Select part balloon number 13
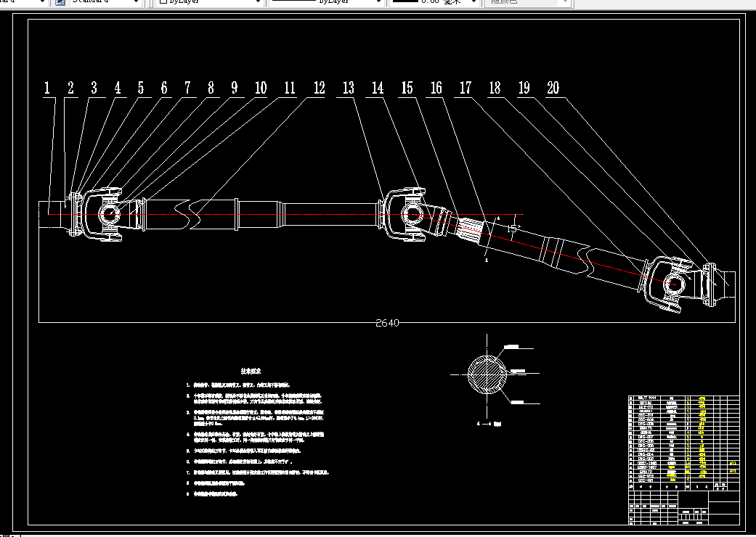 pyautogui.click(x=348, y=88)
